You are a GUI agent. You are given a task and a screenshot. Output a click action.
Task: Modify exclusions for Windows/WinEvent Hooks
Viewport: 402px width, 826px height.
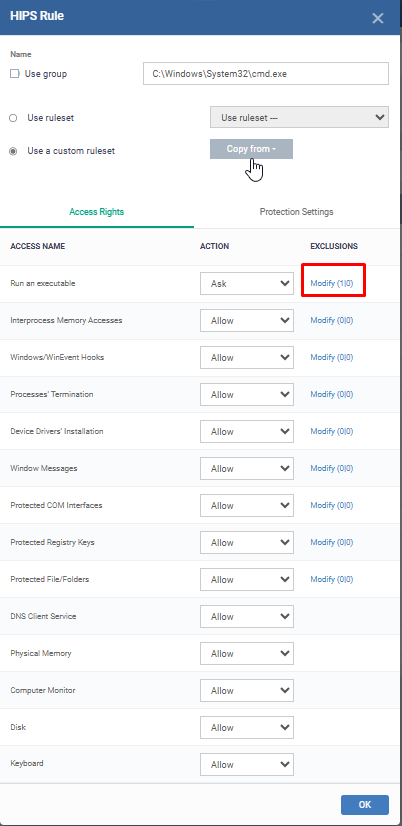331,357
